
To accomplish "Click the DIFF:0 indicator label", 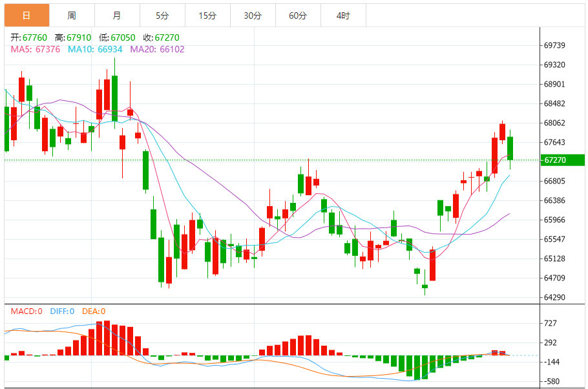I will pos(62,311).
